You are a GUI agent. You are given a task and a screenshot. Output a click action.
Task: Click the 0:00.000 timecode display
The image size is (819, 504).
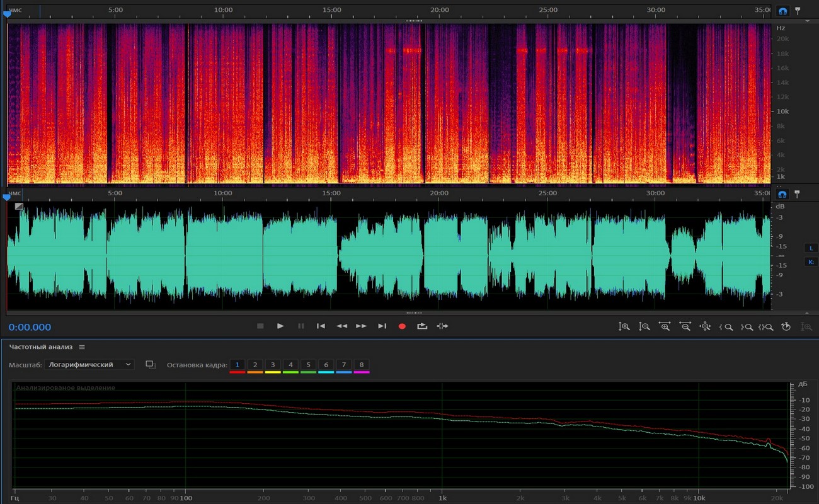[30, 327]
